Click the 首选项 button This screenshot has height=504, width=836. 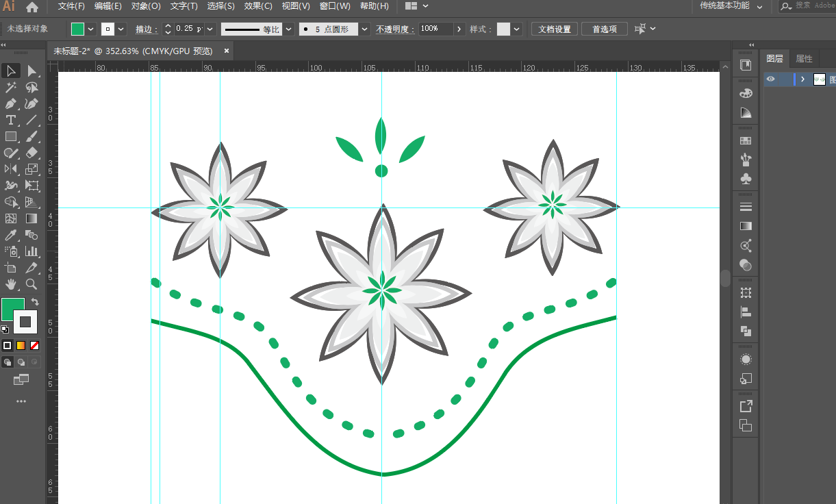point(604,29)
